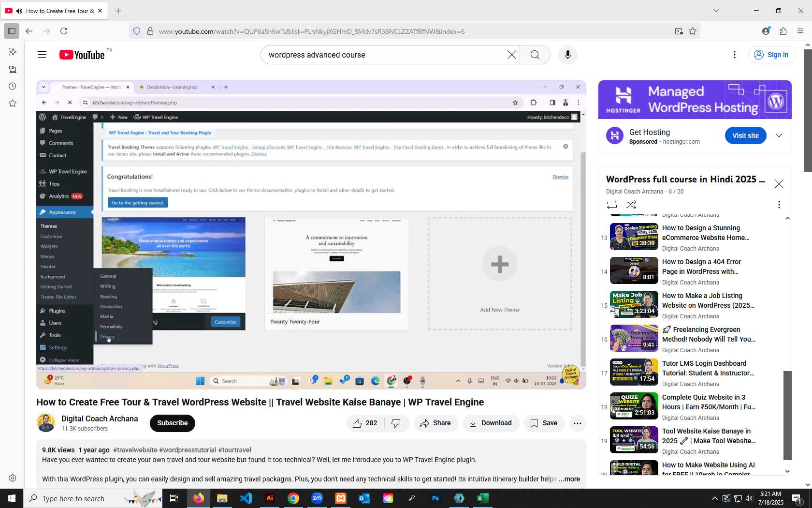The height and width of the screenshot is (508, 812).
Task: Open the YouTube guide hamburger menu
Action: 42,55
